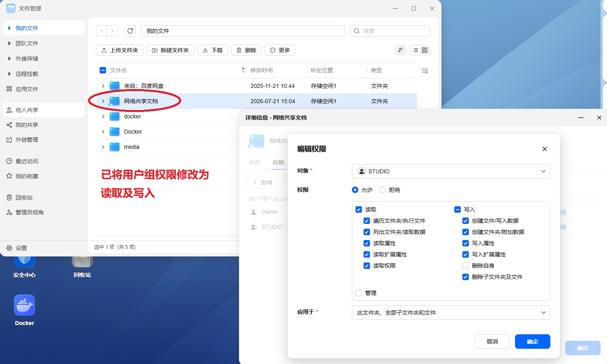This screenshot has width=607, height=364.
Task: Expand 团队文件 in the sidebar
Action: tap(9, 43)
